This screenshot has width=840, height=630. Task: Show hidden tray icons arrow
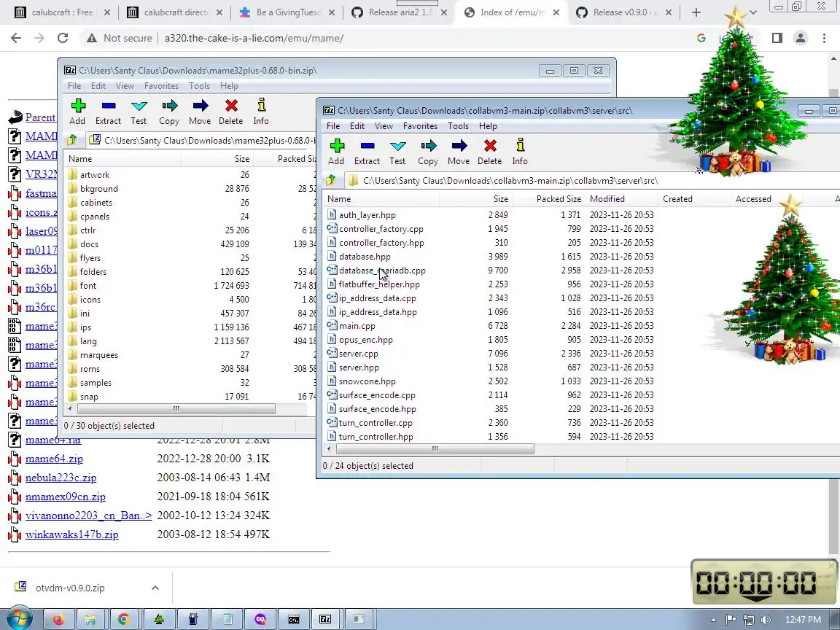tap(714, 620)
